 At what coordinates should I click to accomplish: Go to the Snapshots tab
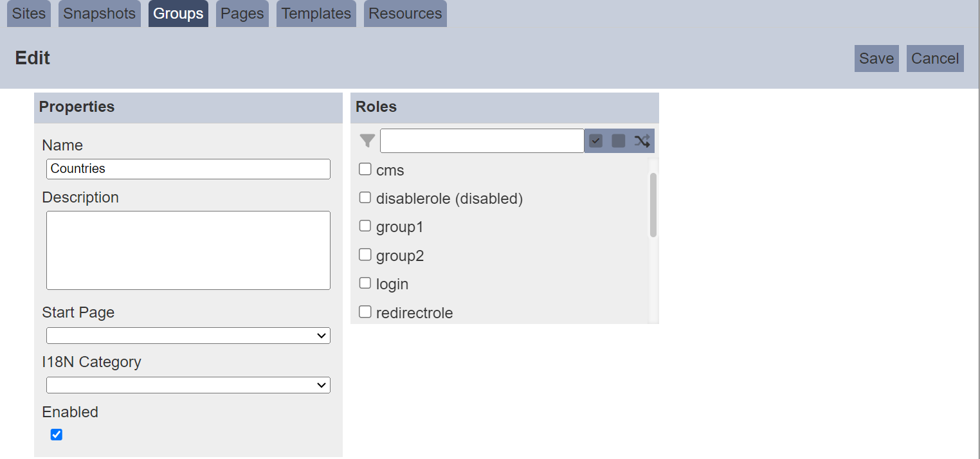pos(100,14)
